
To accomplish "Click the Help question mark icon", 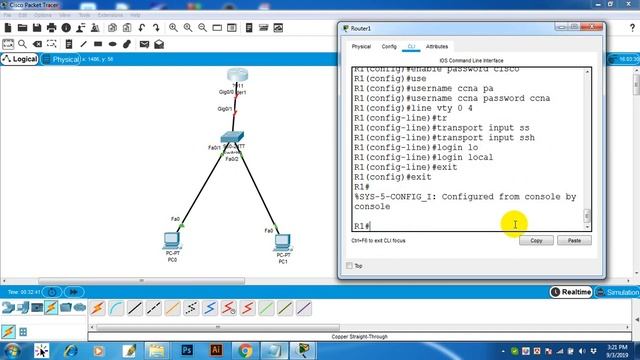I will tap(632, 28).
